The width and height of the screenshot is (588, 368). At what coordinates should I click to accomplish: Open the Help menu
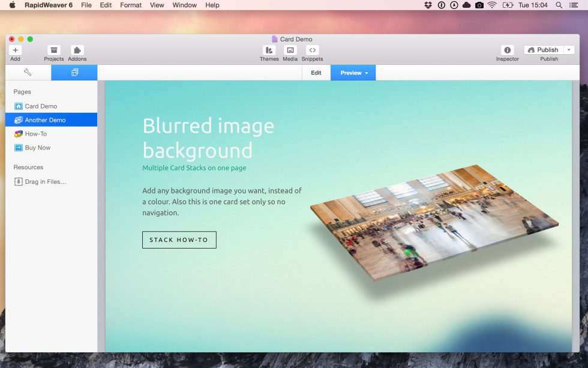coord(212,5)
